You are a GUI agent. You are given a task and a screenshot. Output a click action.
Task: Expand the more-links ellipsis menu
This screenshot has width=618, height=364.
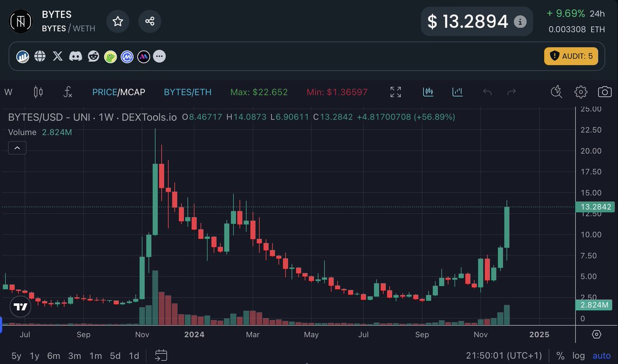coord(159,57)
